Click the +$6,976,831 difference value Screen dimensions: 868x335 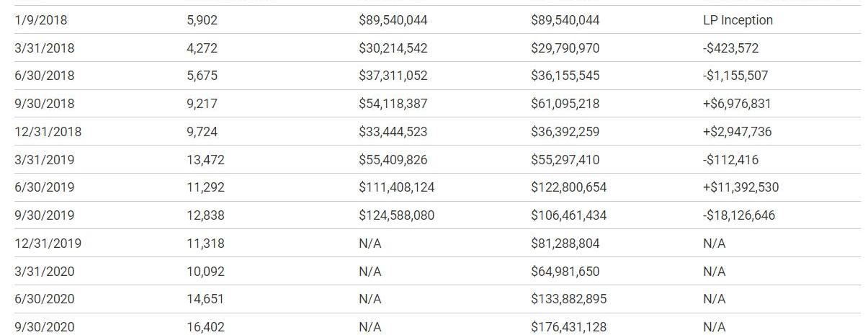pyautogui.click(x=737, y=104)
